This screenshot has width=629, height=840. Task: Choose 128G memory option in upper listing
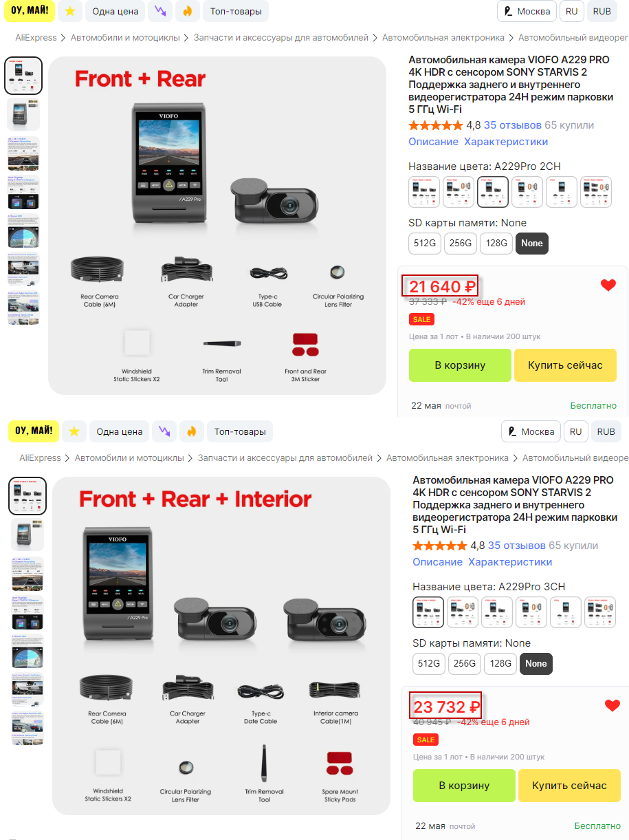(x=496, y=244)
